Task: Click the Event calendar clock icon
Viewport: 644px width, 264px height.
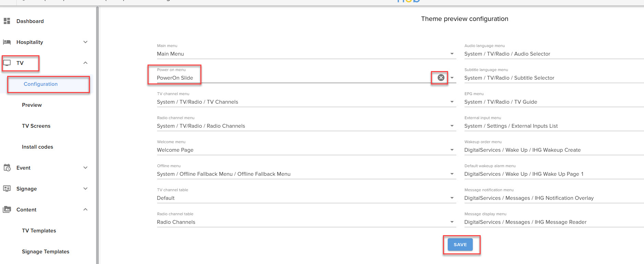Action: (7, 168)
